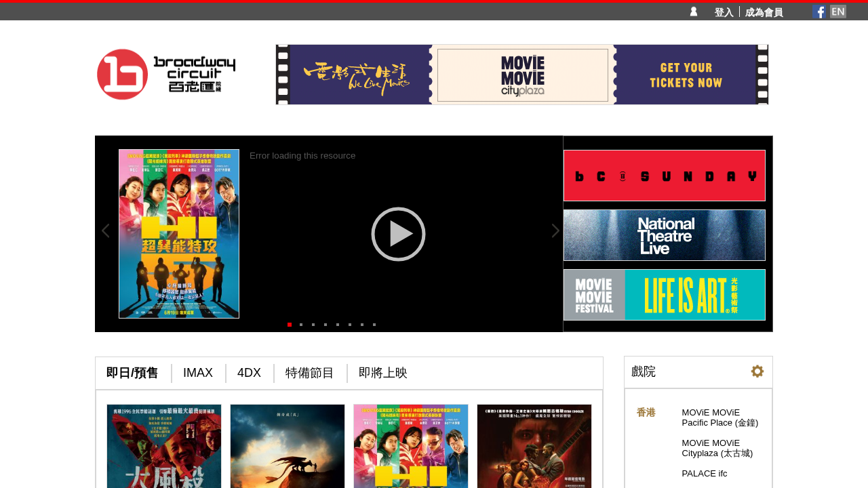Switch to 即日/預售 tab
868x488 pixels.
click(132, 373)
